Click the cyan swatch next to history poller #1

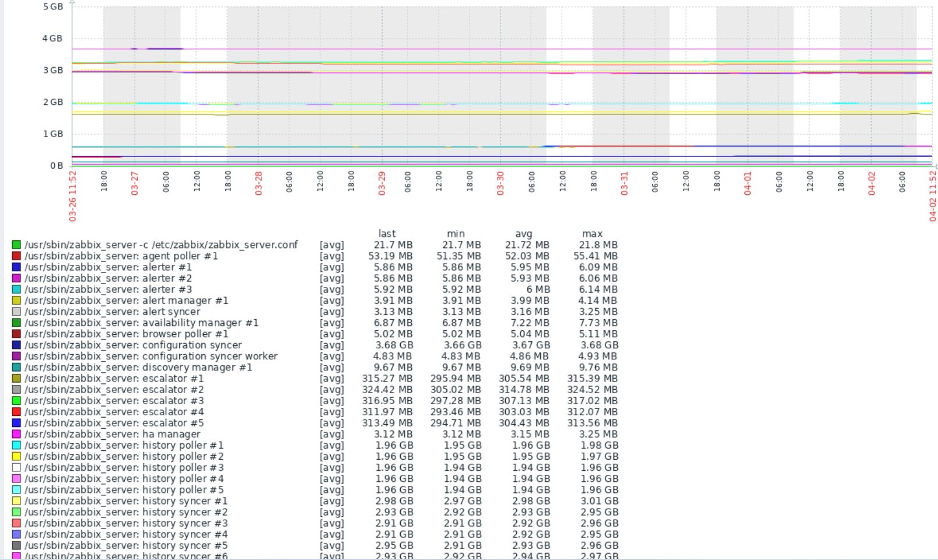click(x=16, y=445)
